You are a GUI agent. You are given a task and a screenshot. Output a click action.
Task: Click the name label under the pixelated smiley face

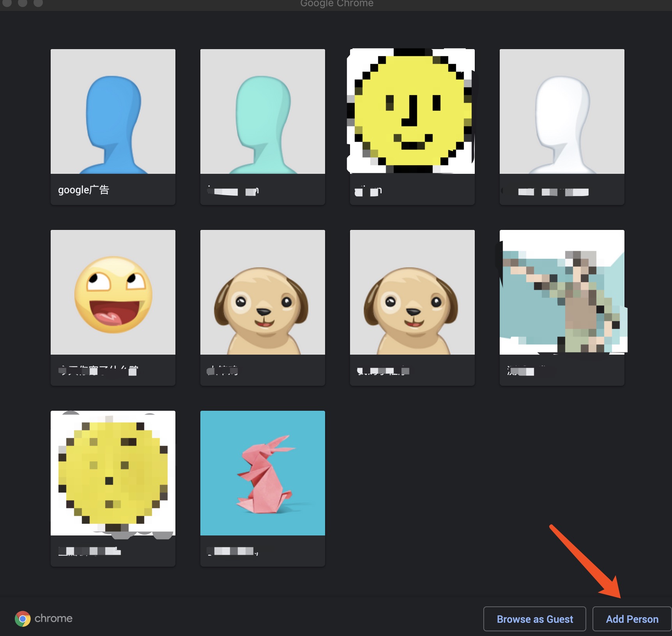click(x=369, y=191)
